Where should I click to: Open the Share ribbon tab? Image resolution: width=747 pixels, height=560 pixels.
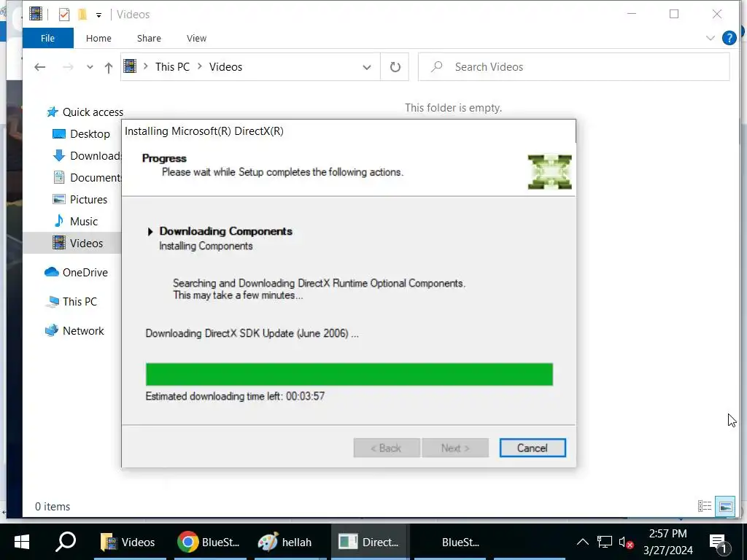pos(149,38)
